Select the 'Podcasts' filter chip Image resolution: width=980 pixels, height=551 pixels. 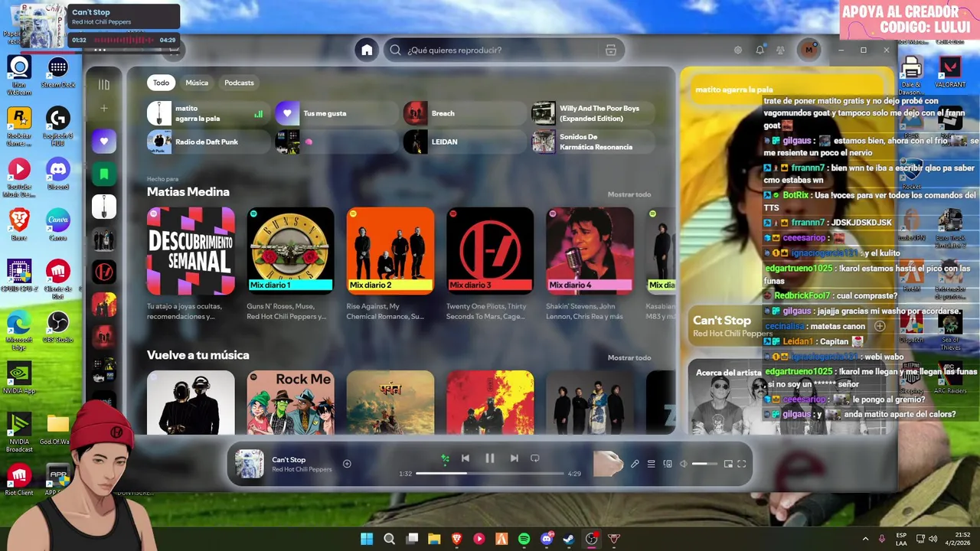(239, 83)
